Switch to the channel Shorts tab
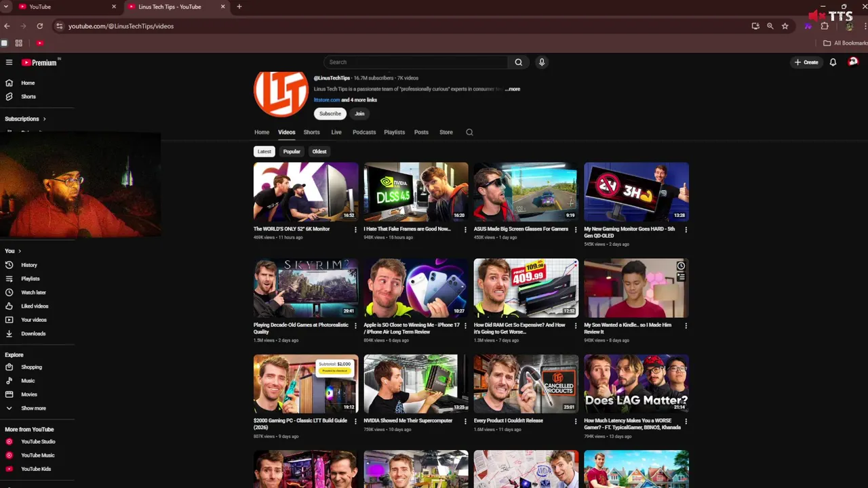 pyautogui.click(x=312, y=132)
